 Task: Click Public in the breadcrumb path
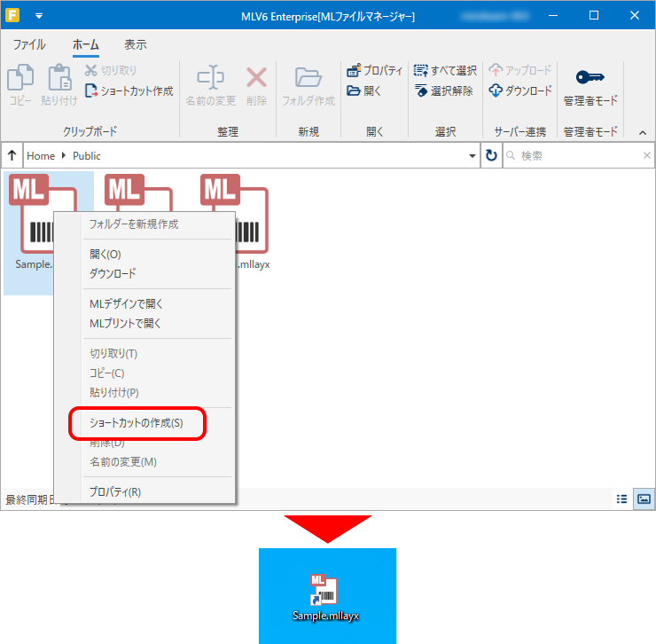coord(87,156)
